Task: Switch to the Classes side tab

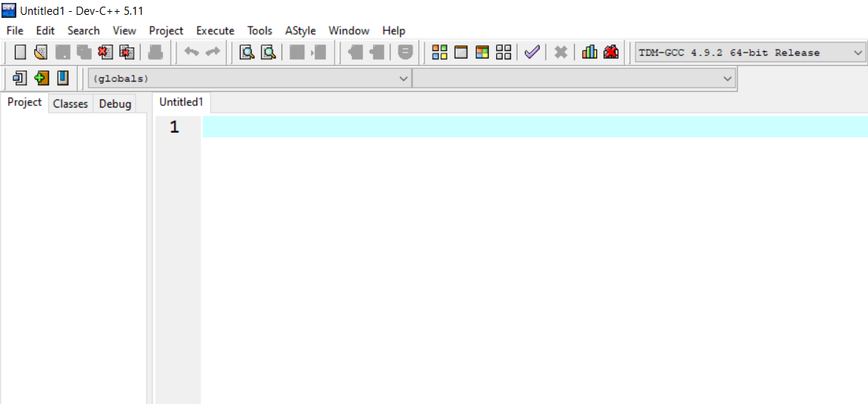Action: [x=71, y=104]
